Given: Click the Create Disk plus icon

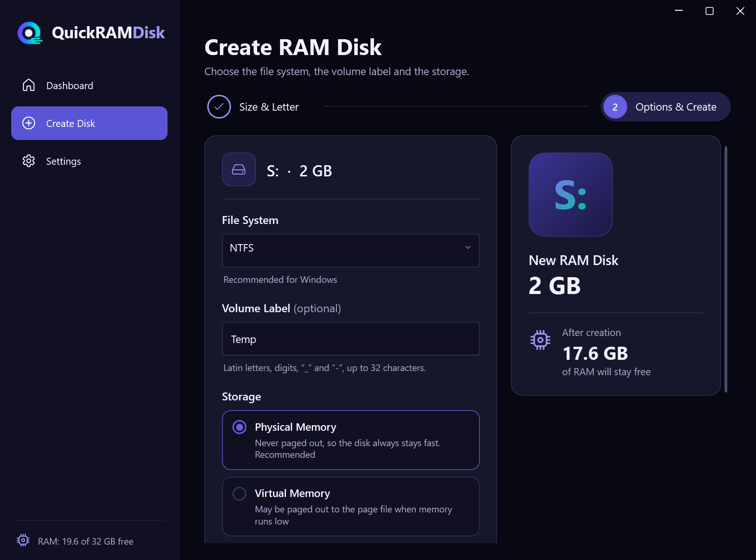Looking at the screenshot, I should pos(29,123).
